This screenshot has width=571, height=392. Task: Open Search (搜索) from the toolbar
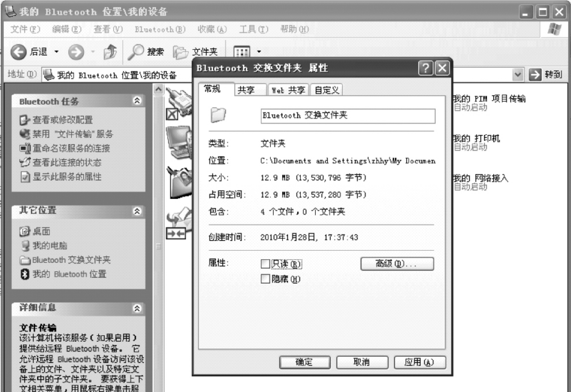pyautogui.click(x=146, y=52)
